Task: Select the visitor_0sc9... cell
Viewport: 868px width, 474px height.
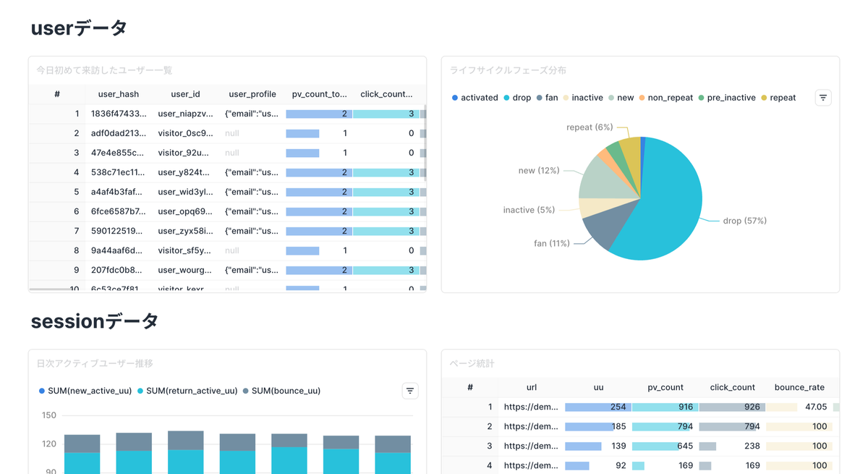Action: pyautogui.click(x=185, y=133)
